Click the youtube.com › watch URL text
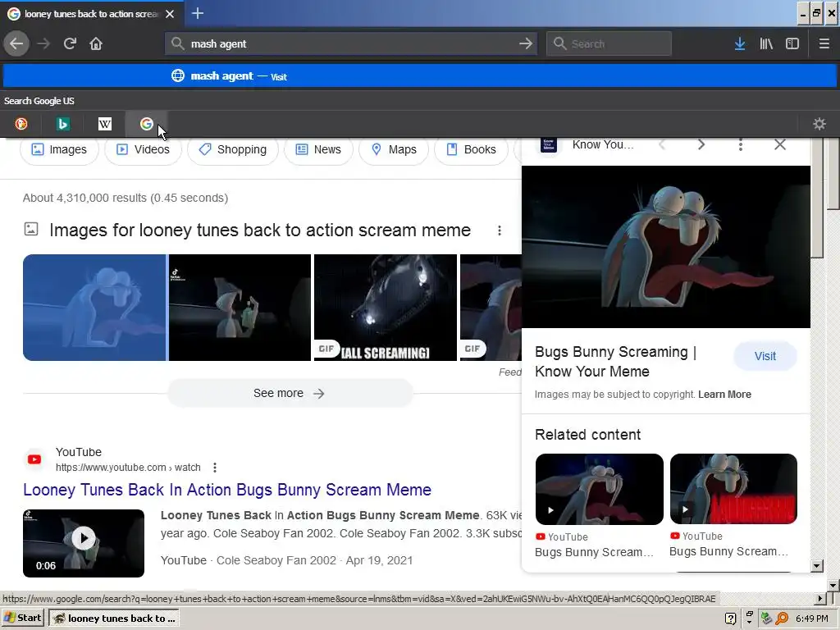Screen dimensions: 840x630 pos(128,468)
